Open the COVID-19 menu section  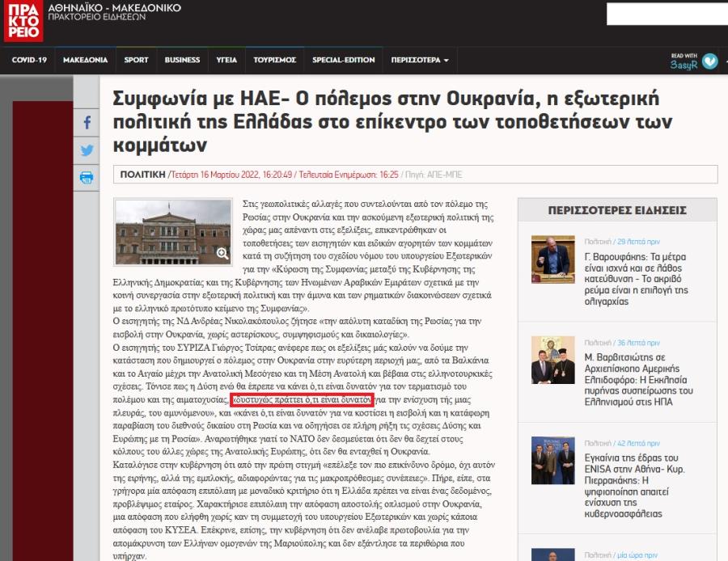(x=29, y=60)
